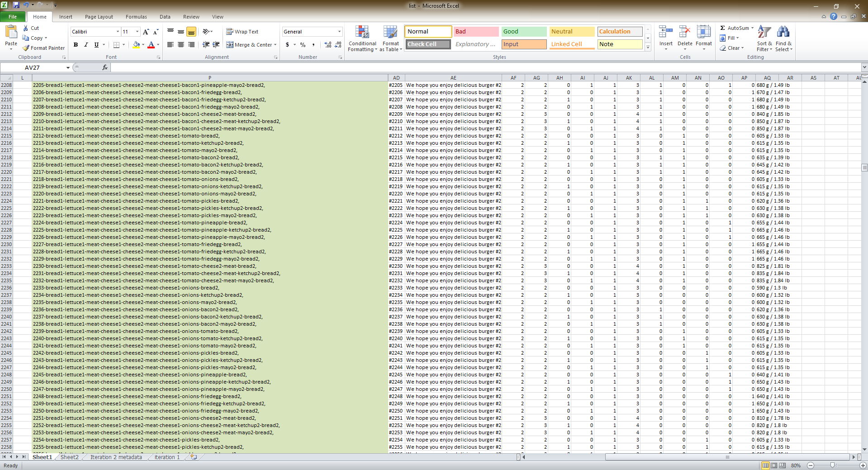Toggle Wrap Text

click(x=242, y=32)
